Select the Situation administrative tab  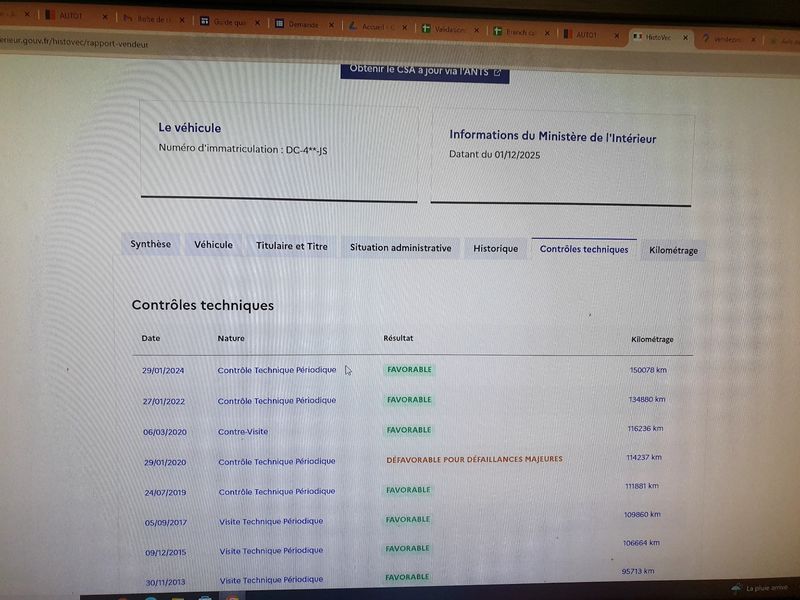[x=401, y=247]
